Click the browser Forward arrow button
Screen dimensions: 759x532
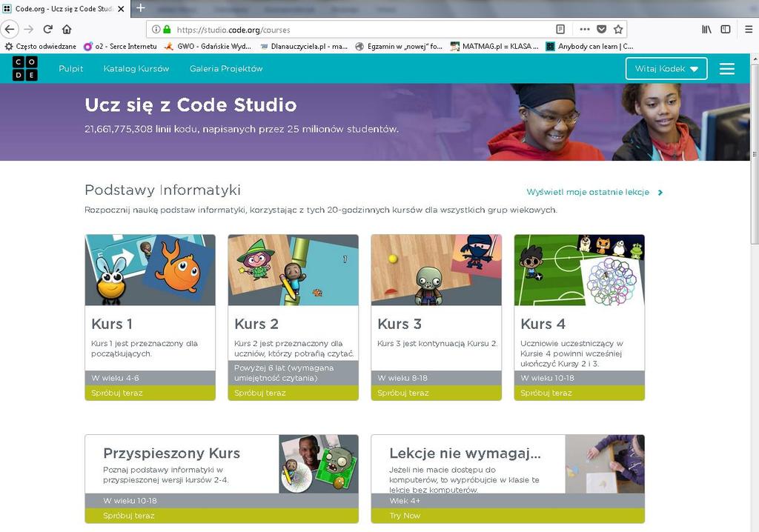click(x=29, y=30)
